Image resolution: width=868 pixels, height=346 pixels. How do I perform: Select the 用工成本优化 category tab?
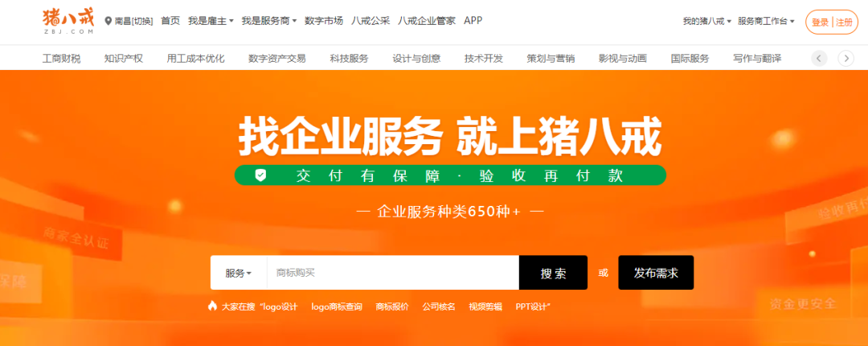point(195,58)
